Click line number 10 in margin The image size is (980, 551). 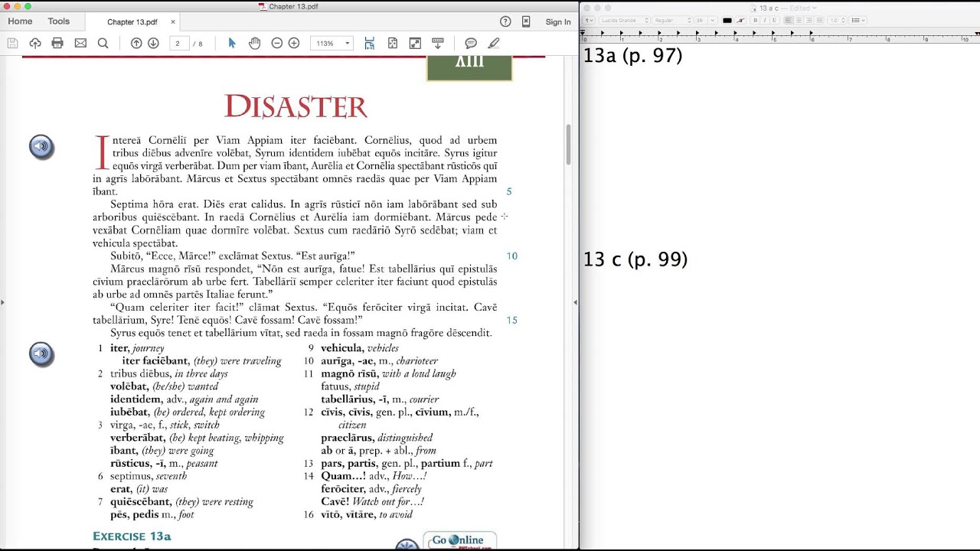tap(511, 256)
